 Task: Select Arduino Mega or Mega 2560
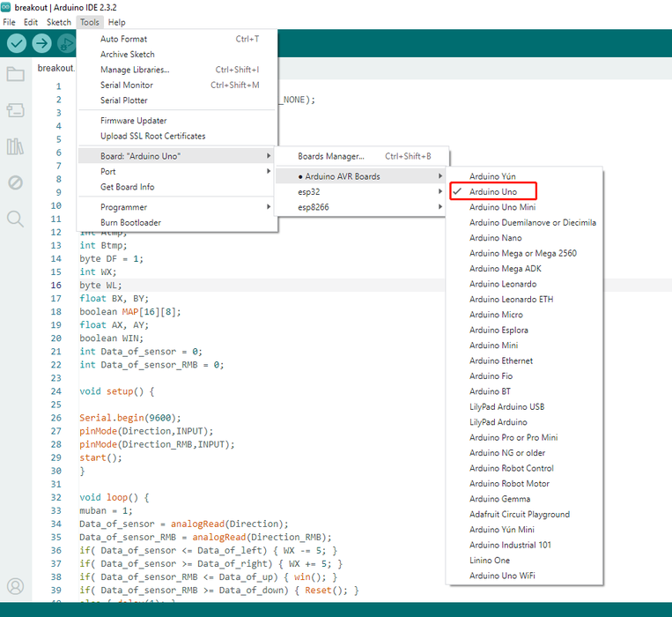pos(524,253)
